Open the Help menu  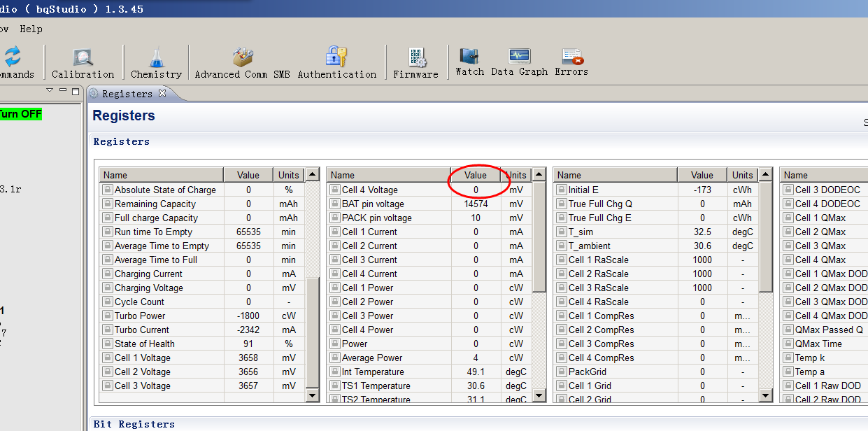tap(31, 29)
